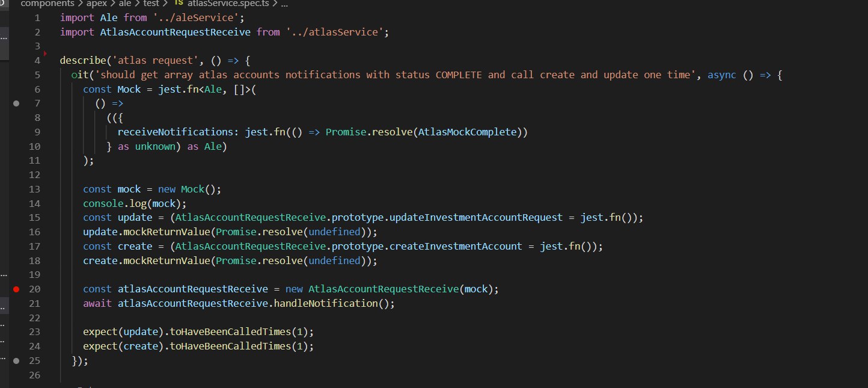The width and height of the screenshot is (868, 388).
Task: Click 'mockReturnValue' on the create line
Action: click(167, 260)
